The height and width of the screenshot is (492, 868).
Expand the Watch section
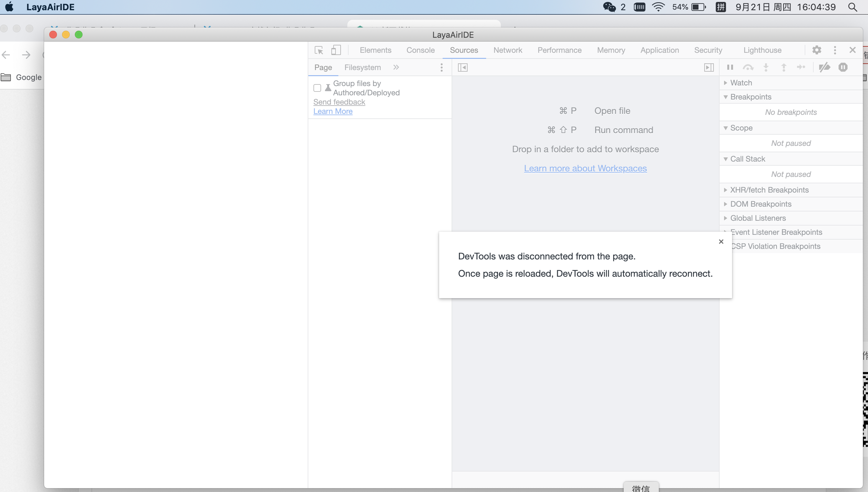(741, 83)
